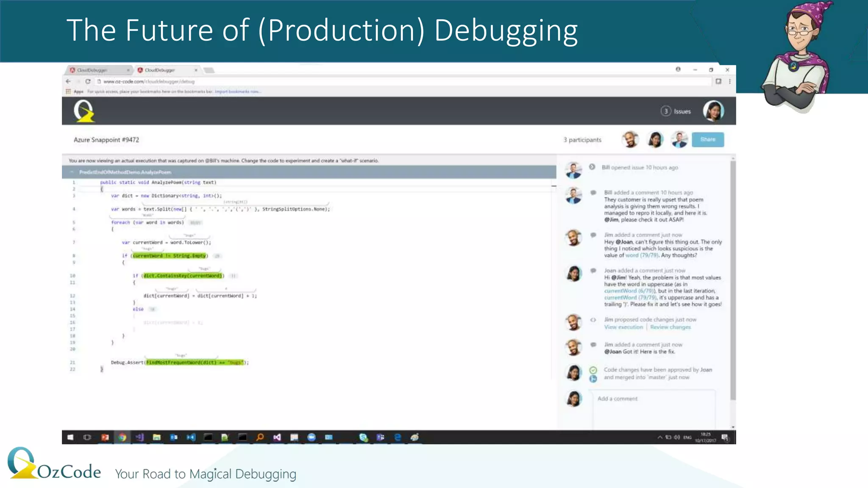Select the third participant avatar beside Share
Screen dimensions: 868x488
[680, 139]
